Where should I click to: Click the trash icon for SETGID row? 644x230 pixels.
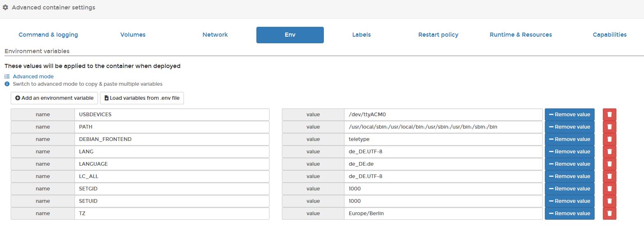tap(609, 189)
